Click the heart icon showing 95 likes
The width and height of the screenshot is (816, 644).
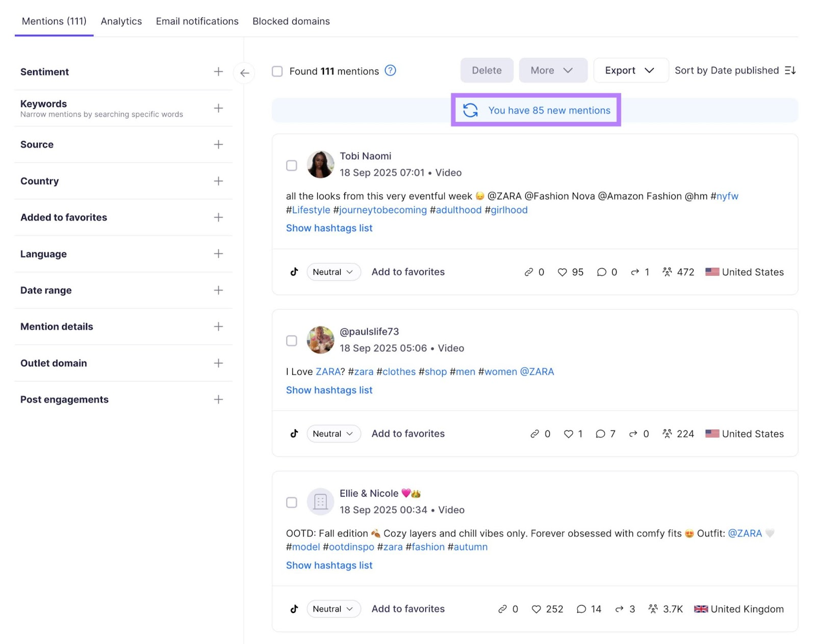coord(562,272)
